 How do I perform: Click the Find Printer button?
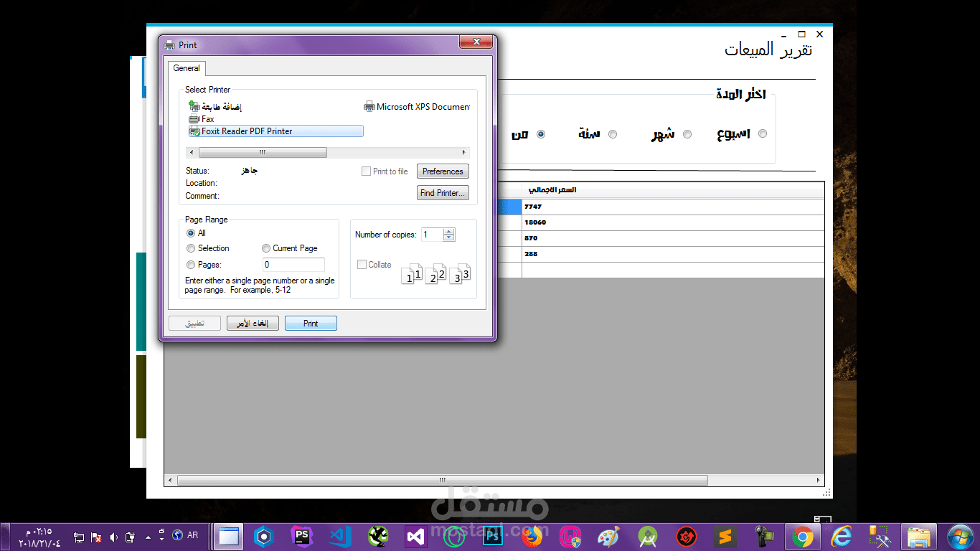443,193
